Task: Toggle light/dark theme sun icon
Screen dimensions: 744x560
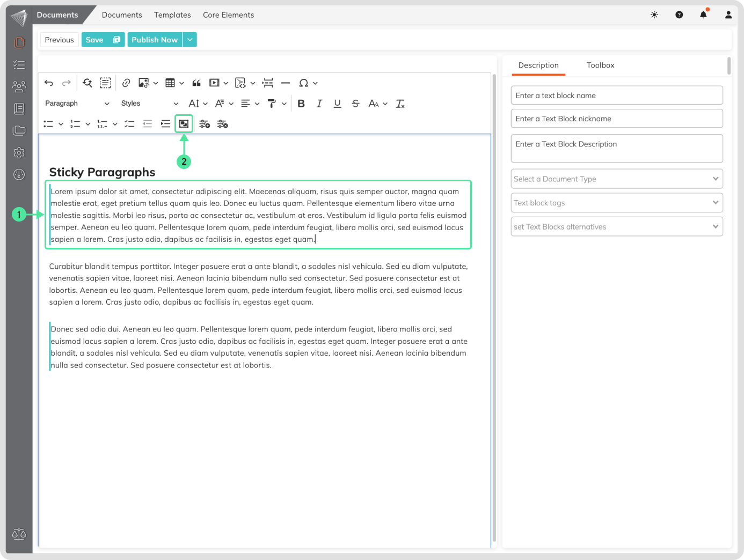Action: [x=654, y=15]
